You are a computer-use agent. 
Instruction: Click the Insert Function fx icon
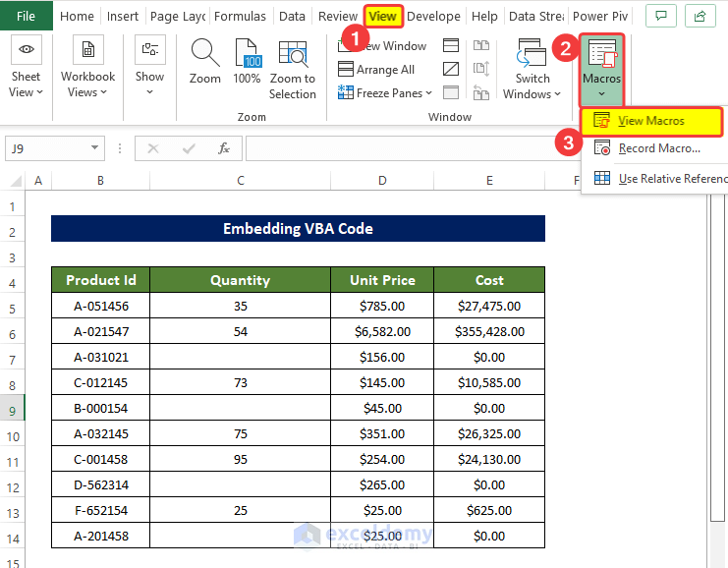click(x=224, y=148)
